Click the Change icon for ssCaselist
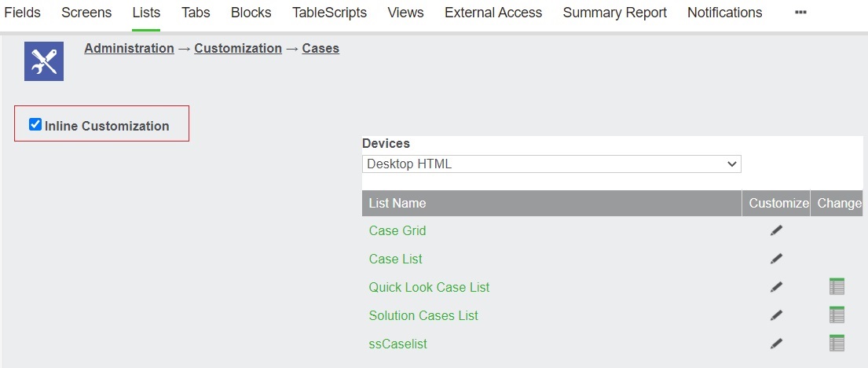This screenshot has height=368, width=868. 837,343
